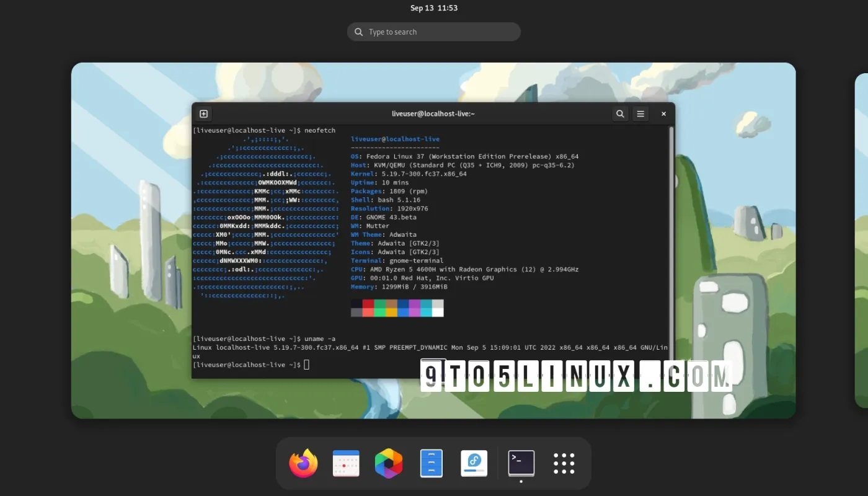Click the "Resolution: 1920x976" line
Viewport: 868px width, 496px height.
point(389,208)
